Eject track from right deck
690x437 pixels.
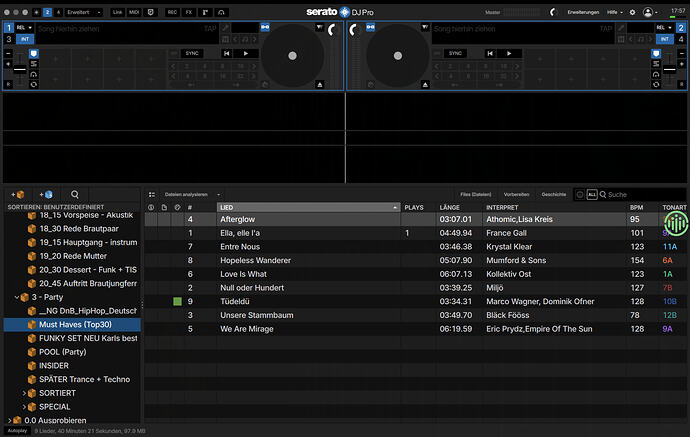pos(425,84)
